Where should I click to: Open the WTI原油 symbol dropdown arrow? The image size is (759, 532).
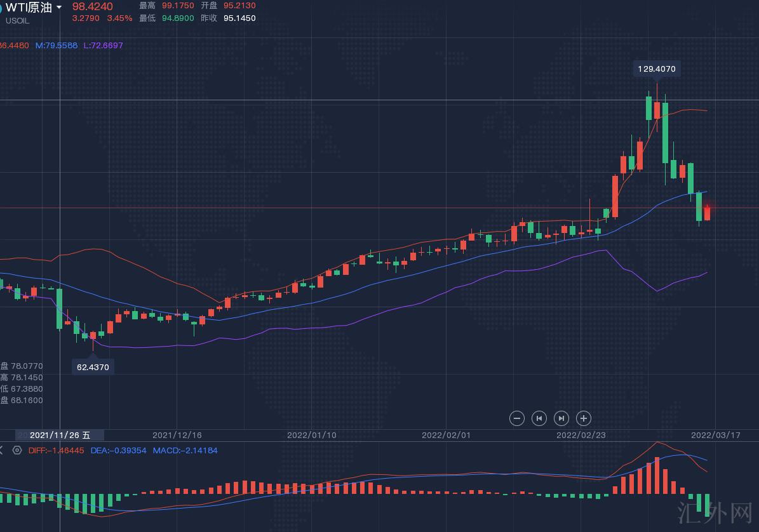(59, 7)
